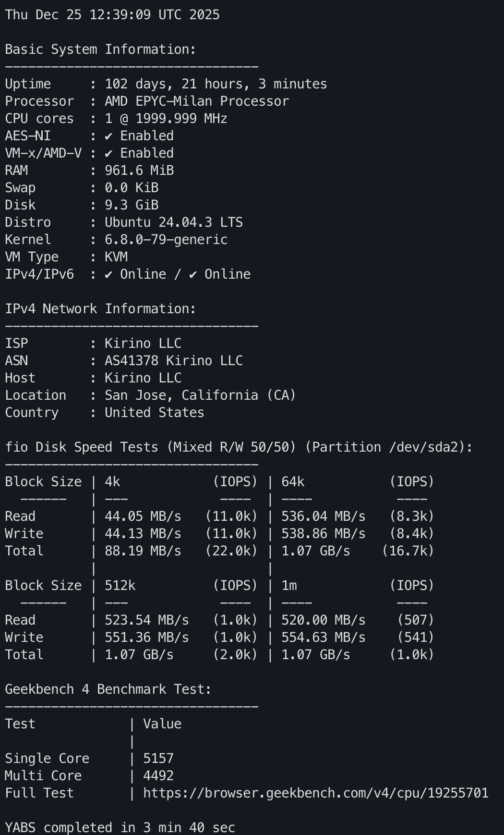Click the YABS completed line
The height and width of the screenshot is (835, 504).
pyautogui.click(x=120, y=827)
